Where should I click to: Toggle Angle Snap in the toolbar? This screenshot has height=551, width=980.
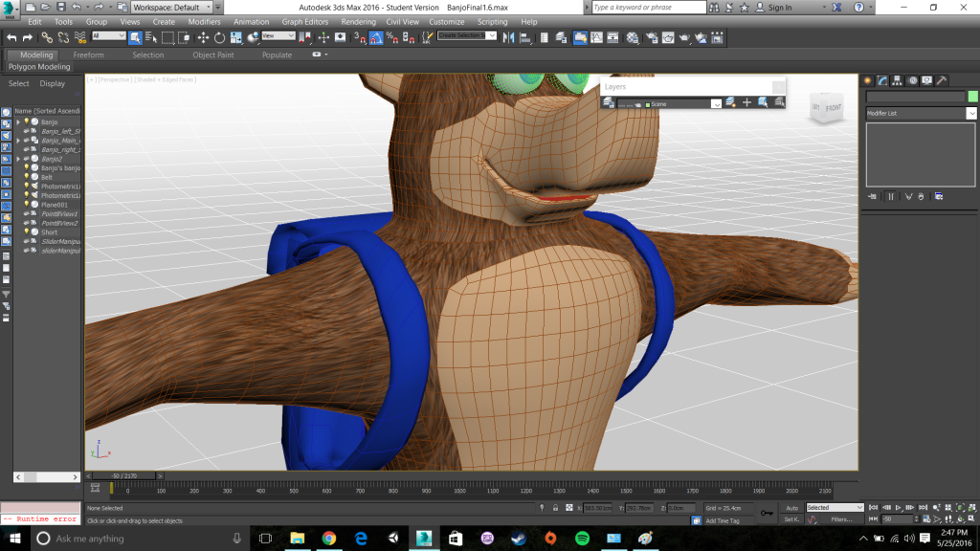(376, 38)
